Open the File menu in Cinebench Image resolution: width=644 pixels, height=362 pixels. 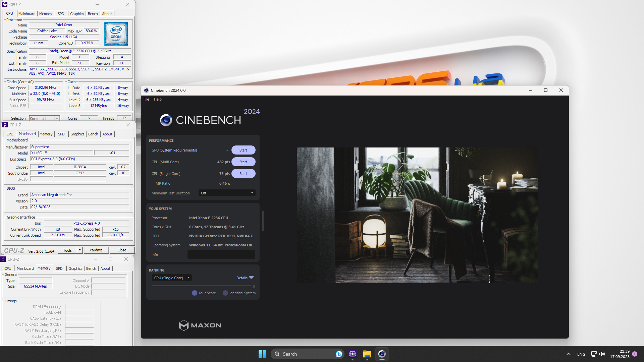[x=146, y=99]
